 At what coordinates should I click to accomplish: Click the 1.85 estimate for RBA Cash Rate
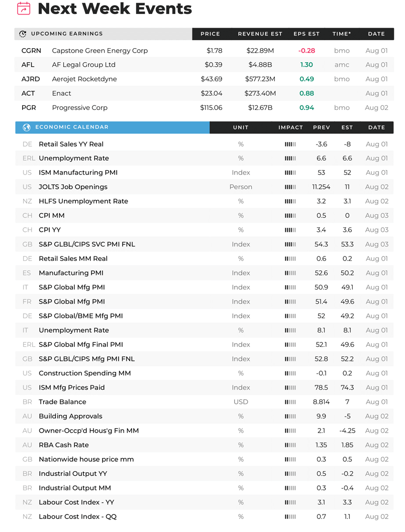coord(347,445)
